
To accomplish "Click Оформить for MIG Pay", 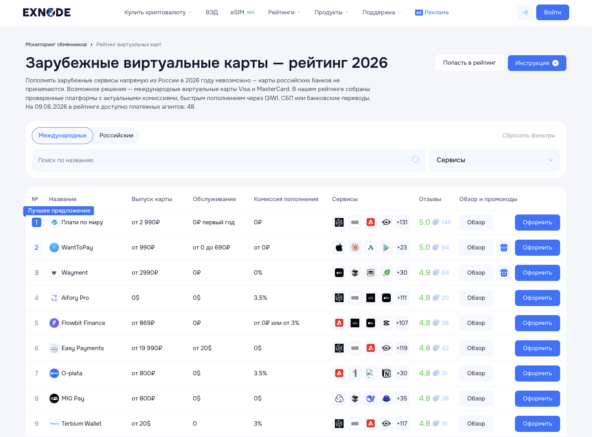I will 537,398.
